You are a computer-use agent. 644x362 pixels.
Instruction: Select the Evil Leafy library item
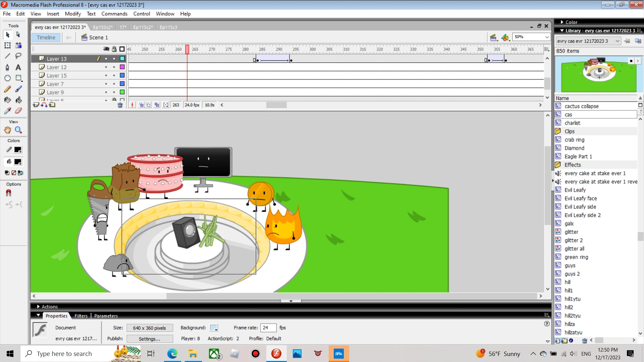(x=575, y=190)
